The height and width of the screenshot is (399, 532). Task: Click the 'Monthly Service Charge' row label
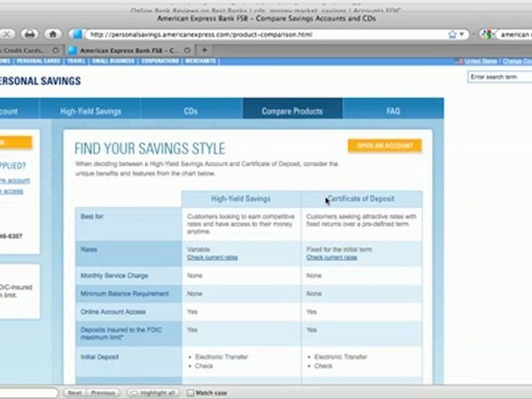pos(114,275)
